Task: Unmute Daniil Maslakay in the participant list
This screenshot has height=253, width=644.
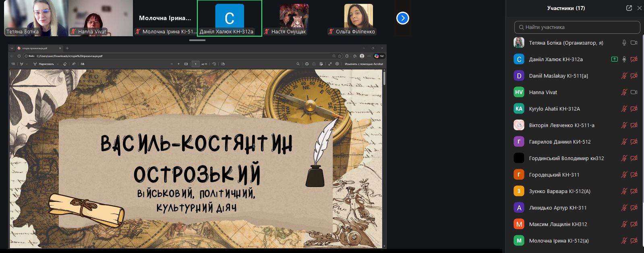Action: 624,76
